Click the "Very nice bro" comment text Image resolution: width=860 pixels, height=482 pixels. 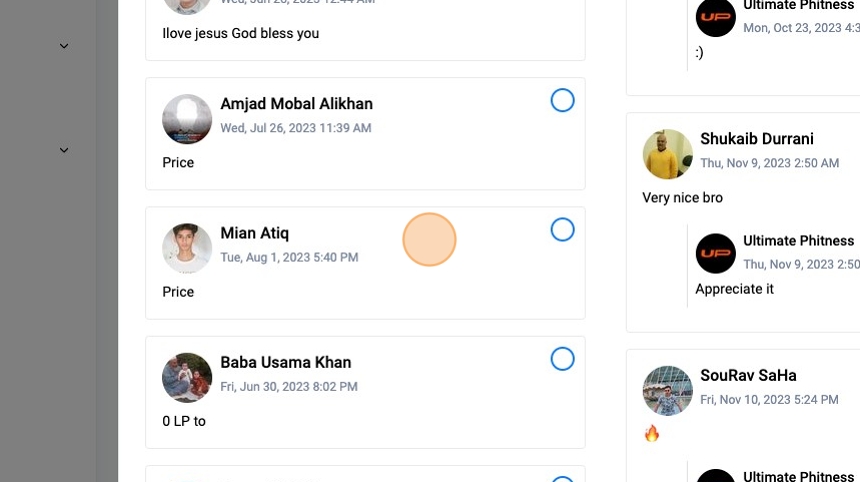click(x=682, y=198)
